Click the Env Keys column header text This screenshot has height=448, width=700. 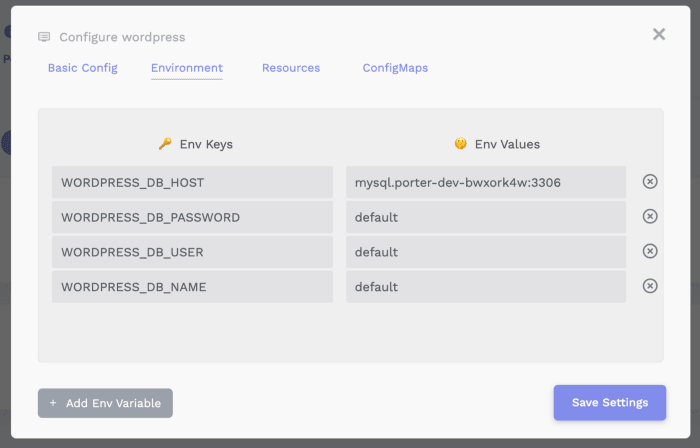coord(206,144)
